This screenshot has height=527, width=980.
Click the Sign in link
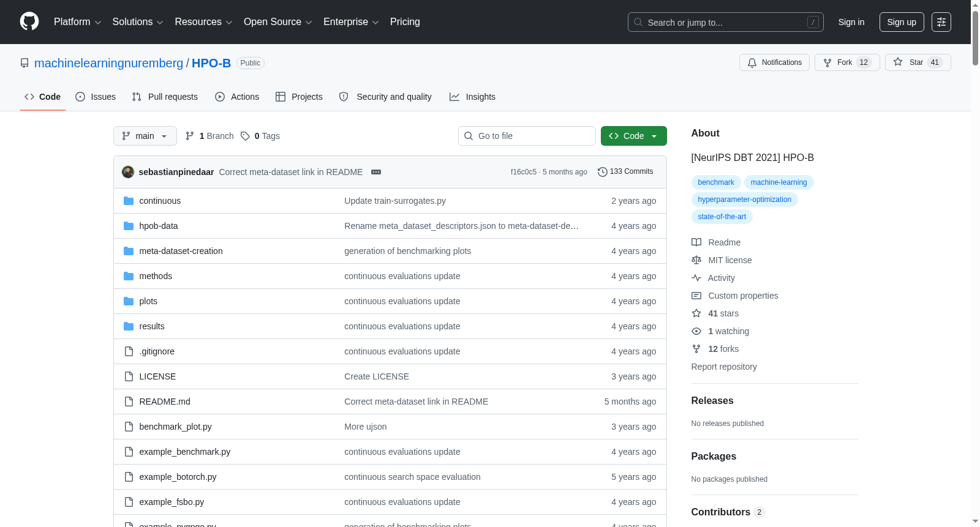pyautogui.click(x=851, y=22)
